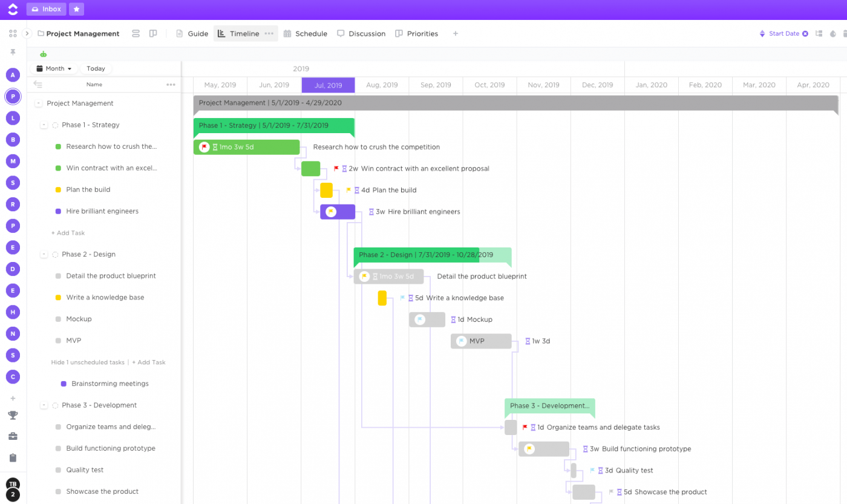The width and height of the screenshot is (847, 504).
Task: Click the briefcase icon in the sidebar
Action: tap(12, 436)
